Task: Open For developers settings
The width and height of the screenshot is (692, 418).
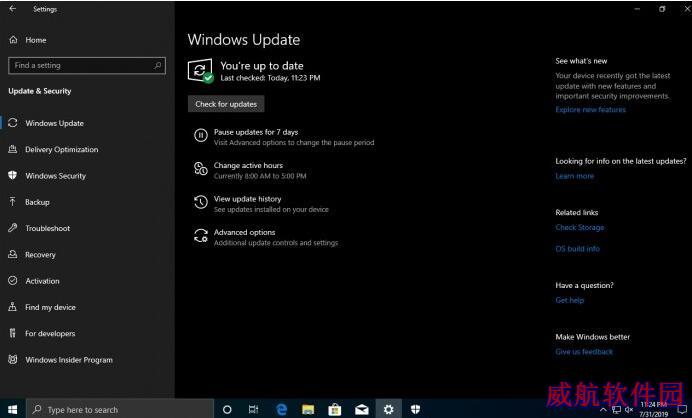Action: pyautogui.click(x=50, y=333)
